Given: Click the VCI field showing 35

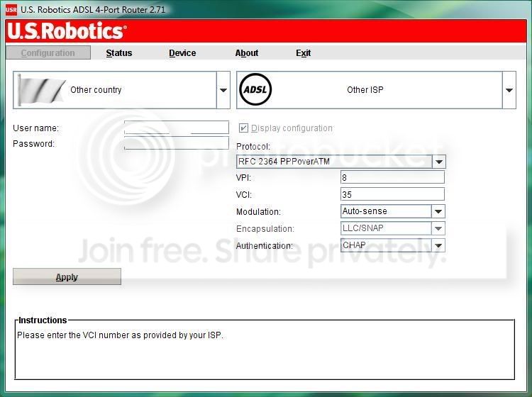Looking at the screenshot, I should (x=392, y=194).
